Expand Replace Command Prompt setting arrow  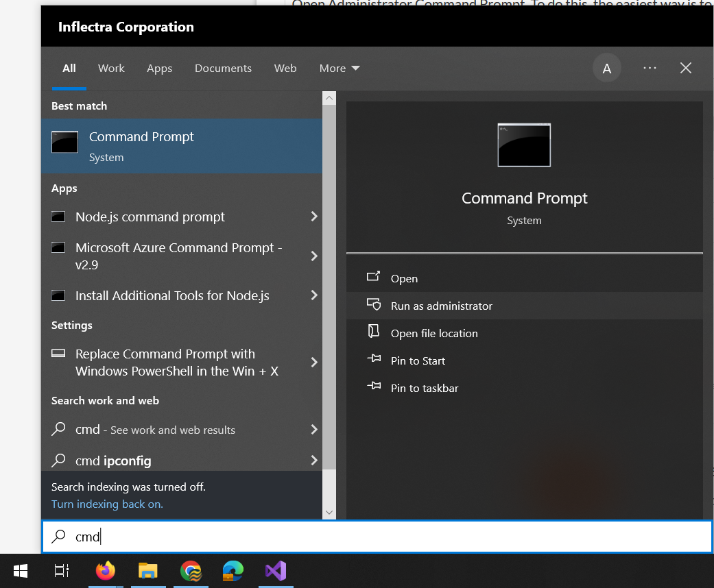(314, 363)
